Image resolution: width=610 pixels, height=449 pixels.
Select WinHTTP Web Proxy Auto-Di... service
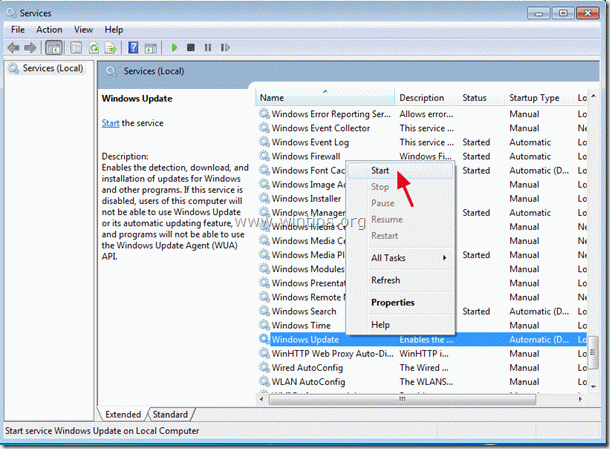click(333, 353)
